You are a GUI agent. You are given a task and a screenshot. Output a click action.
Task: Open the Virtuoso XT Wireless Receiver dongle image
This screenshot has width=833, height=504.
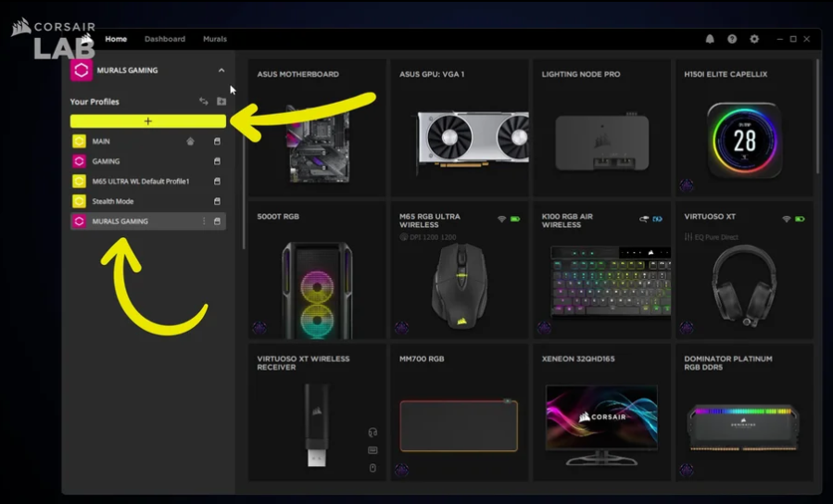(317, 425)
